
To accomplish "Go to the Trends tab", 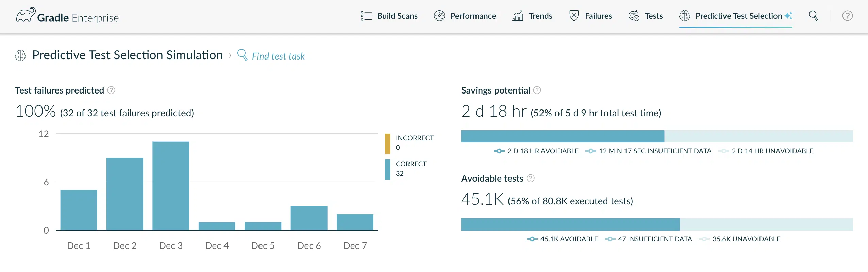I will (x=532, y=16).
